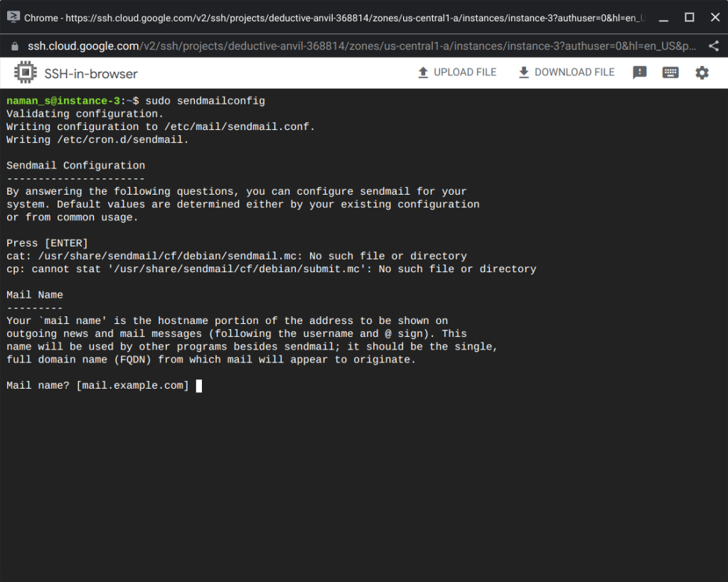
Task: Click the SSH-in-browser chip logo
Action: [x=26, y=72]
